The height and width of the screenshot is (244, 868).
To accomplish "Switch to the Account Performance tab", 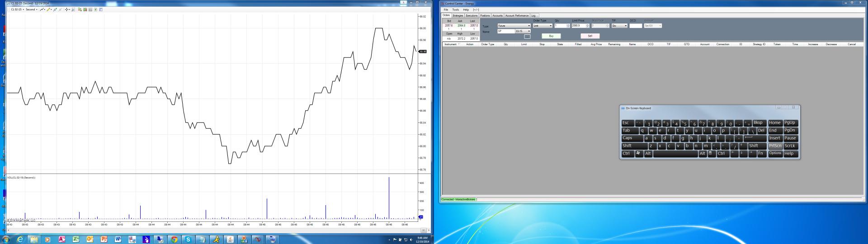I will click(x=517, y=15).
